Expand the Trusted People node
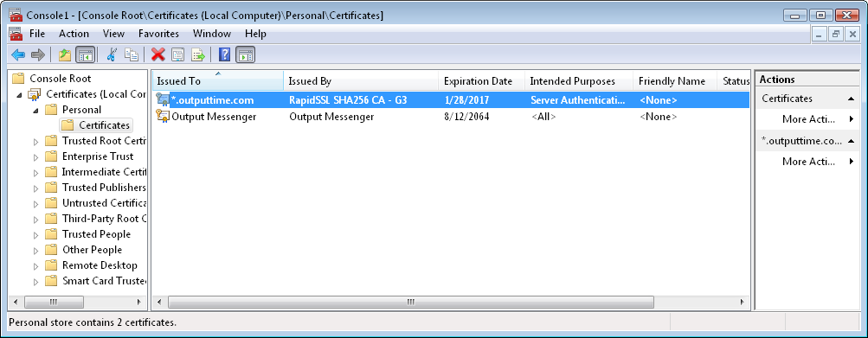Viewport: 868px width, 338px height. click(x=36, y=234)
